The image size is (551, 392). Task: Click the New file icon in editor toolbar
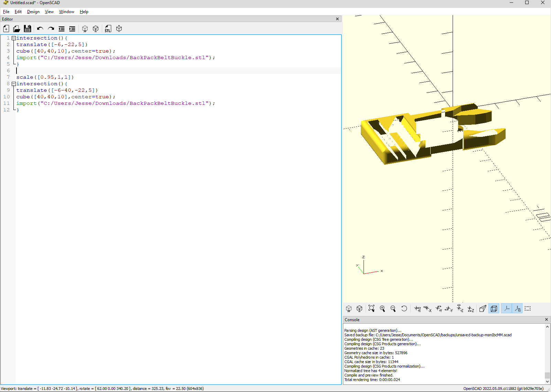tap(6, 29)
